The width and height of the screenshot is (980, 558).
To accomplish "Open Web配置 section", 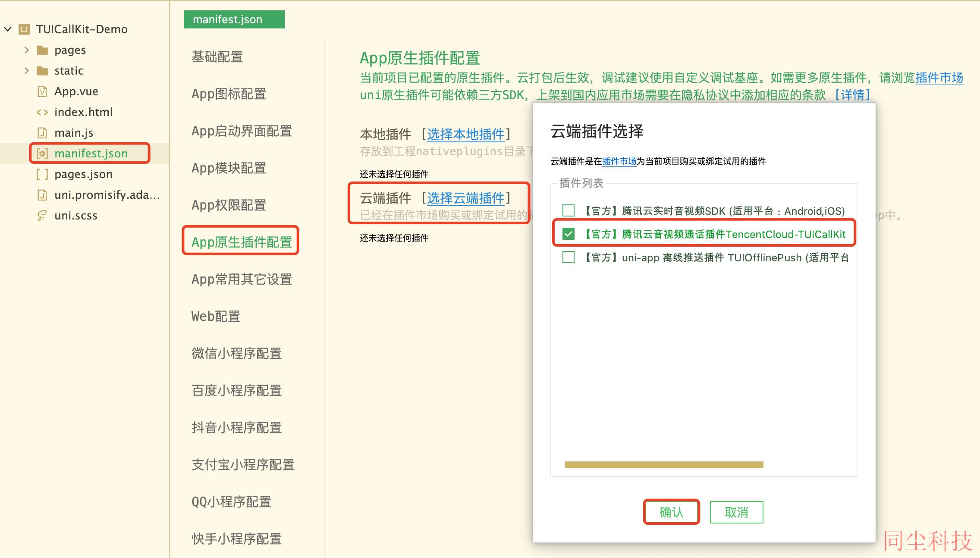I will pos(216,317).
